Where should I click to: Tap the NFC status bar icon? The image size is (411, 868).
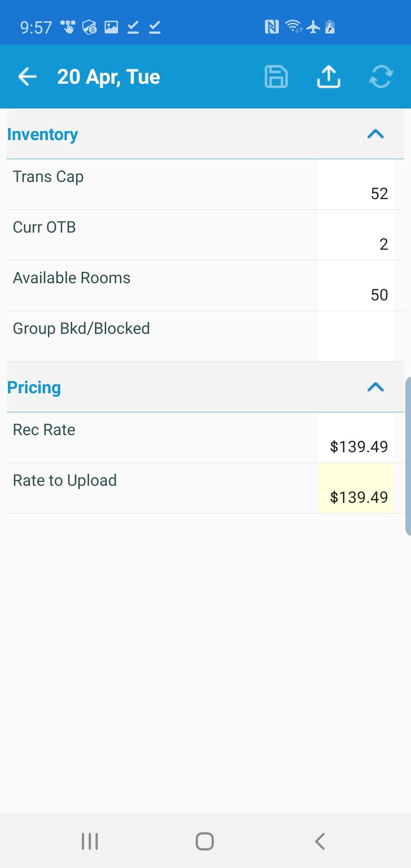272,27
